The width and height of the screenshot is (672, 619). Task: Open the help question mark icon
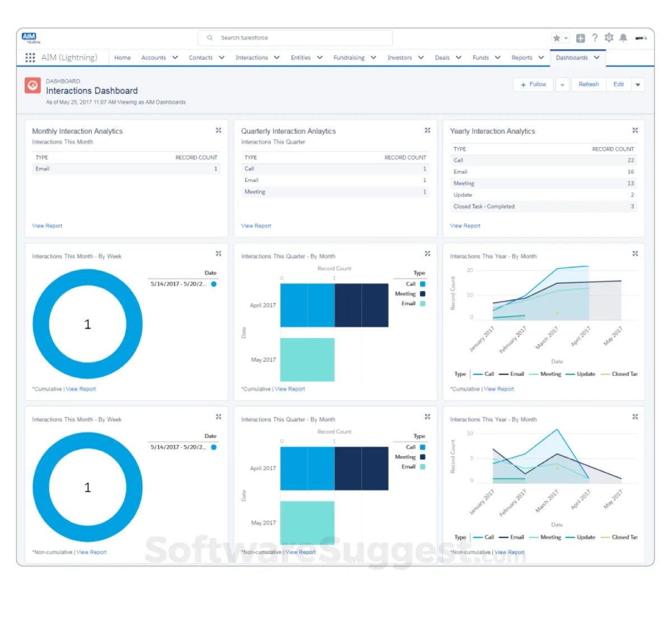tap(595, 37)
